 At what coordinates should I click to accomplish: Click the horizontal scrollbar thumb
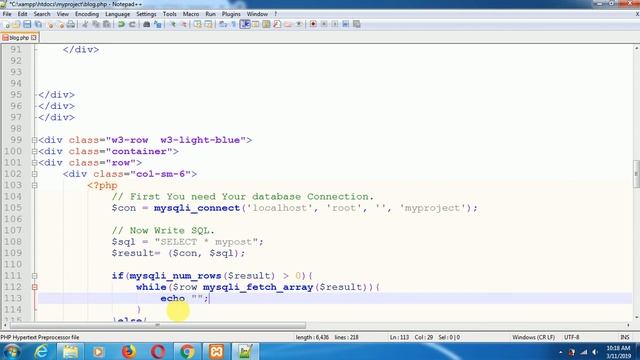[x=158, y=325]
